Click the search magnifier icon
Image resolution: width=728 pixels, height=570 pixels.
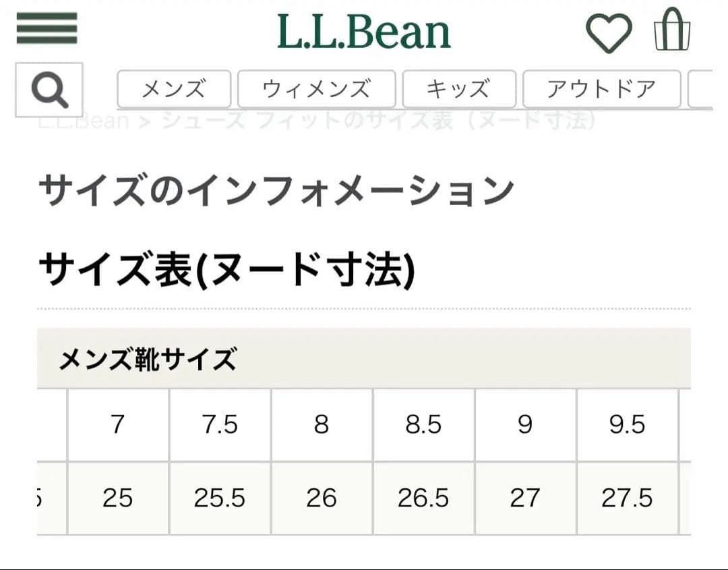[51, 89]
